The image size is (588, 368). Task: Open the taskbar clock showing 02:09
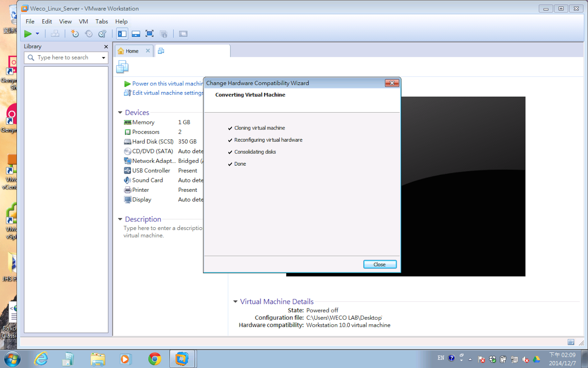click(x=562, y=359)
